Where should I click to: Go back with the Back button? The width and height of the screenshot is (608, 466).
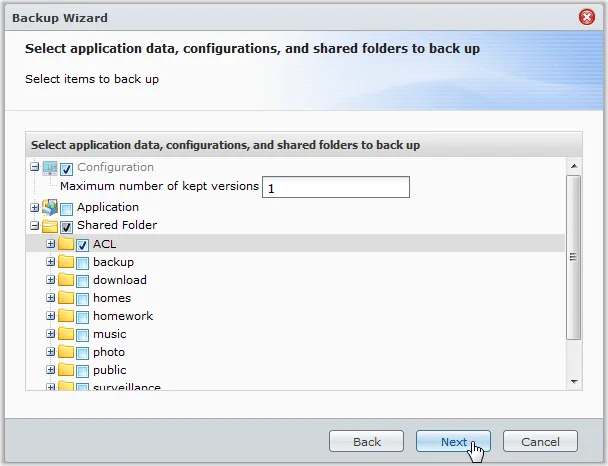coord(367,442)
